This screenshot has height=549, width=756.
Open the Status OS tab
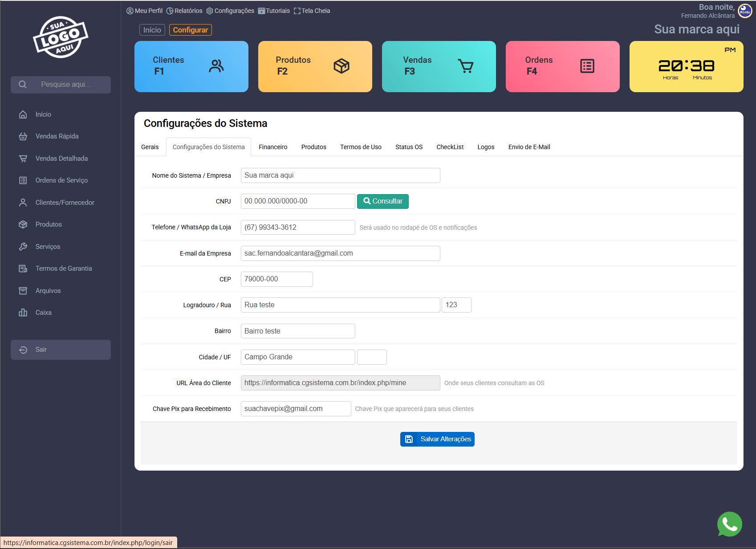click(x=409, y=147)
